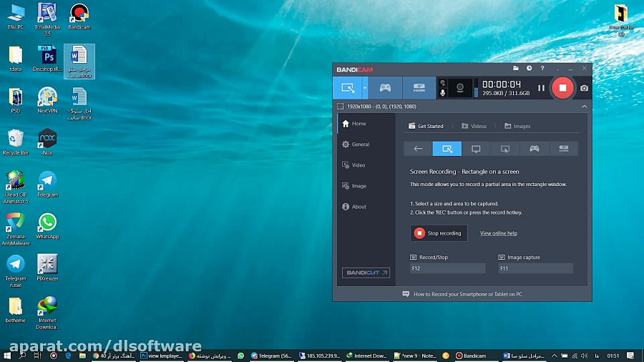Viewport: 644px width, 362px height.
Task: Open Ulead GIF Animator 5 shortcut
Action: coord(16,187)
